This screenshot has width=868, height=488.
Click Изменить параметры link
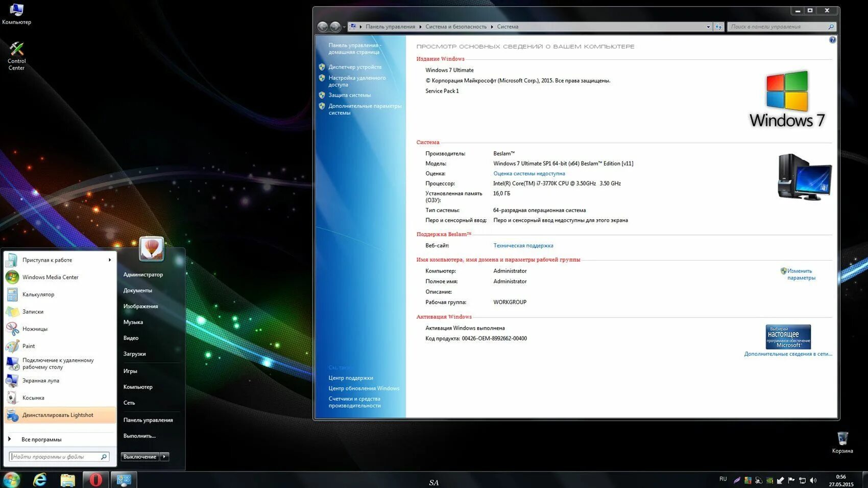coord(801,274)
